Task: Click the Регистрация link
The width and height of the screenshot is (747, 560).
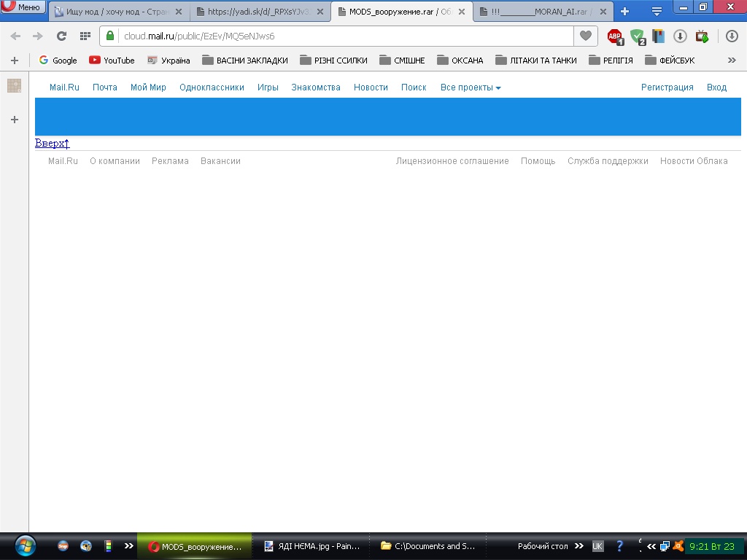Action: (667, 87)
